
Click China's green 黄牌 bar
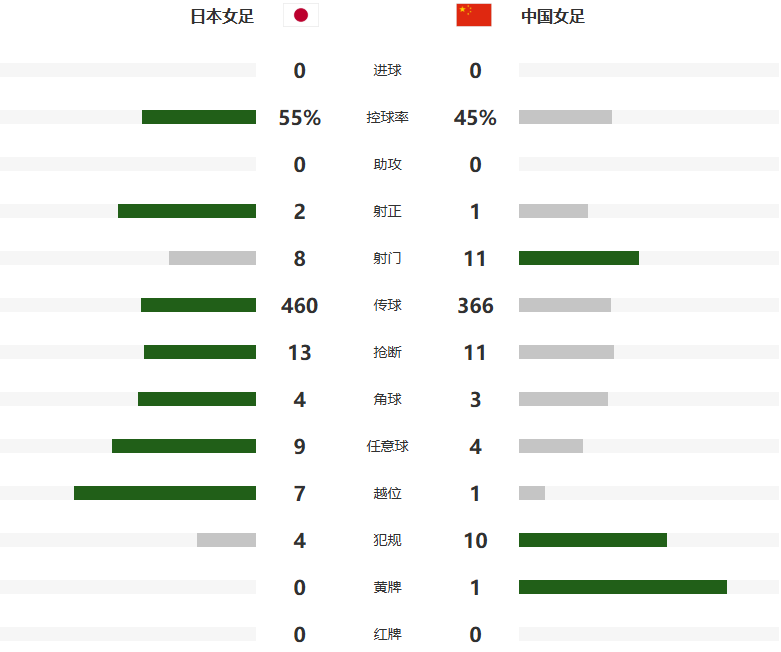623,587
